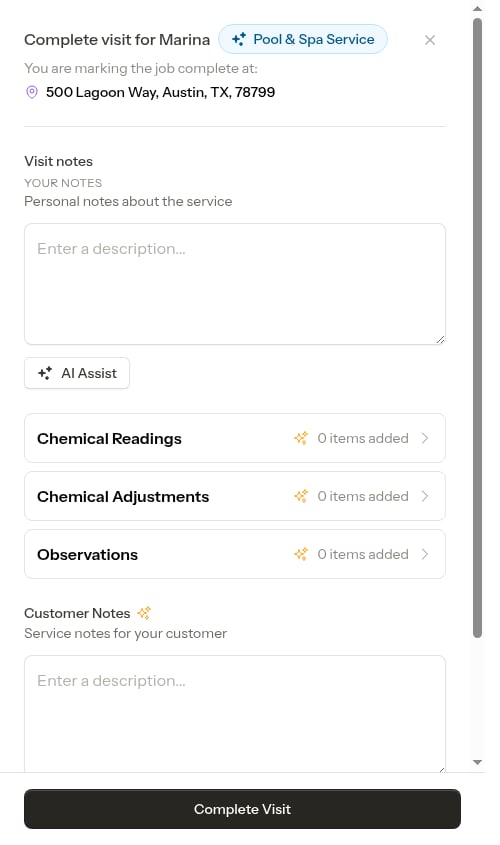Open the Observations row title
500x845 pixels.
tap(87, 555)
